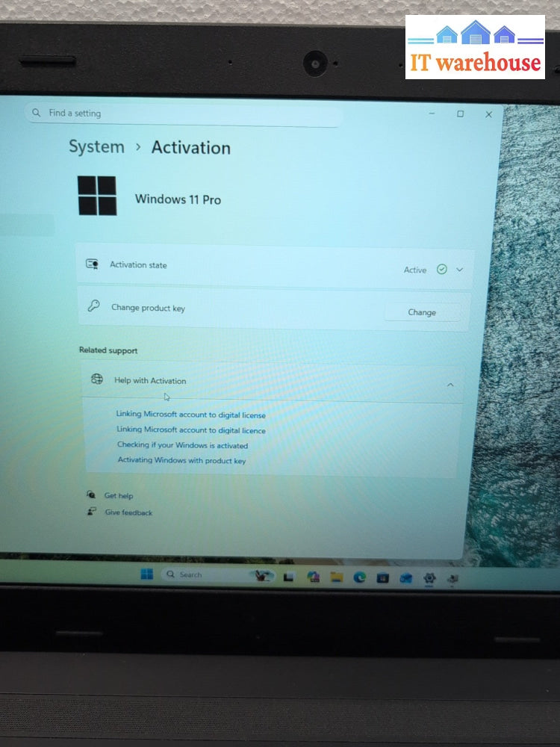Image resolution: width=560 pixels, height=747 pixels.
Task: Open the Outlook app in taskbar
Action: (x=405, y=578)
